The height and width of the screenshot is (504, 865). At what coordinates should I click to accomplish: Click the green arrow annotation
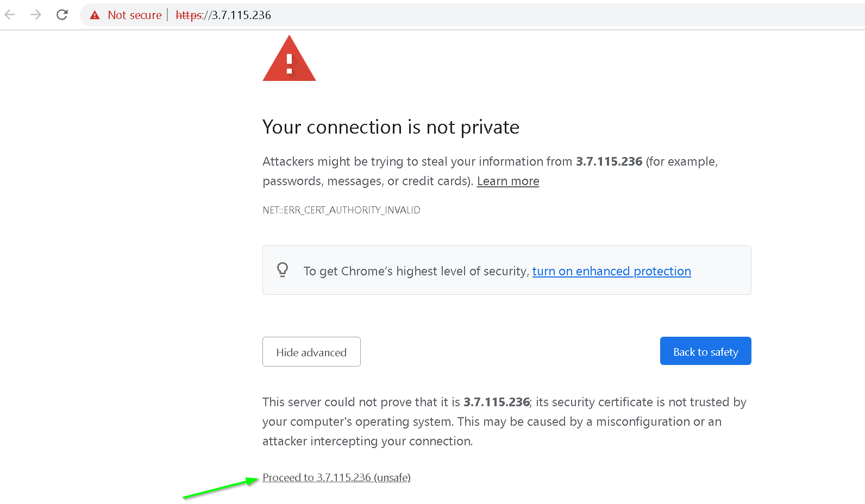tap(221, 488)
